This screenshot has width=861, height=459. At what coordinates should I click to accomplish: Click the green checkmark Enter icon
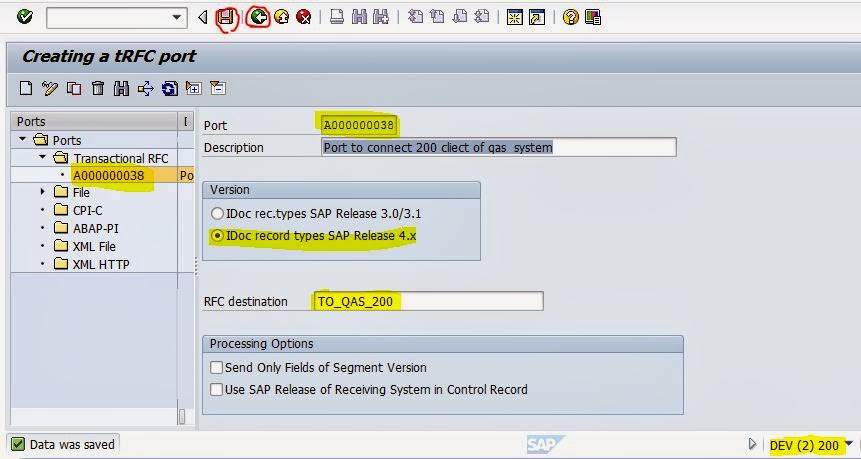[x=25, y=17]
